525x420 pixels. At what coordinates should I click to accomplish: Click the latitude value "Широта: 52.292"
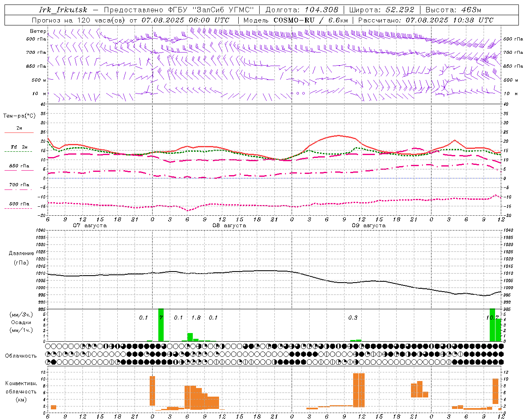[x=382, y=10]
